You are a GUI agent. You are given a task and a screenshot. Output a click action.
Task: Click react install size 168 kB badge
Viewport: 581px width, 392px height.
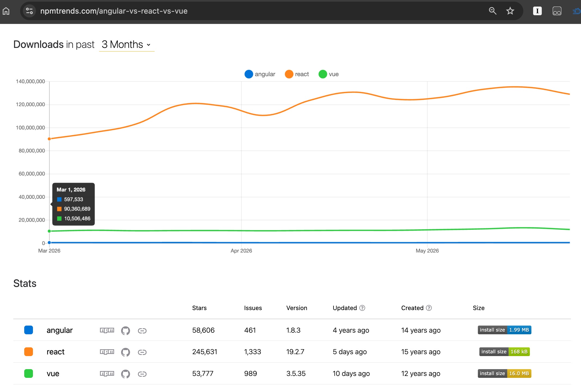(x=504, y=352)
